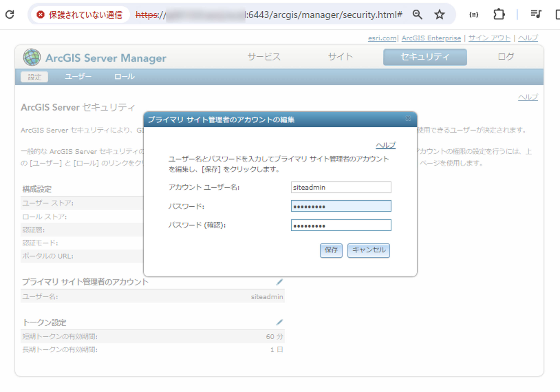Open the ログ tab
Image resolution: width=560 pixels, height=392 pixels.
506,57
